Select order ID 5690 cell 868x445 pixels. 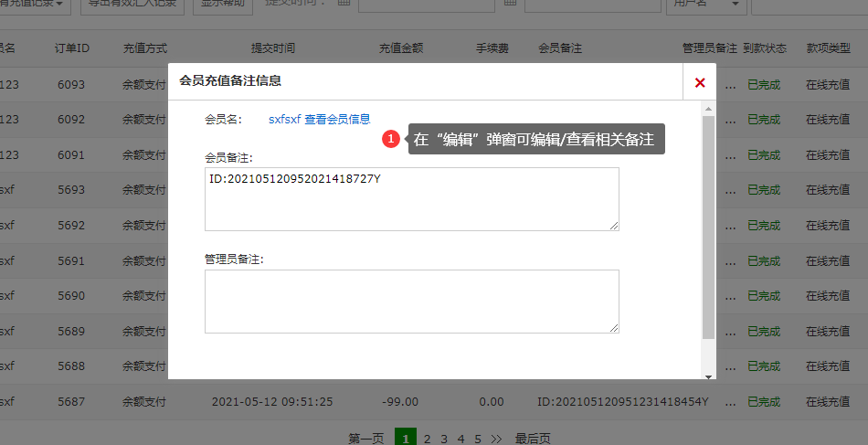71,295
